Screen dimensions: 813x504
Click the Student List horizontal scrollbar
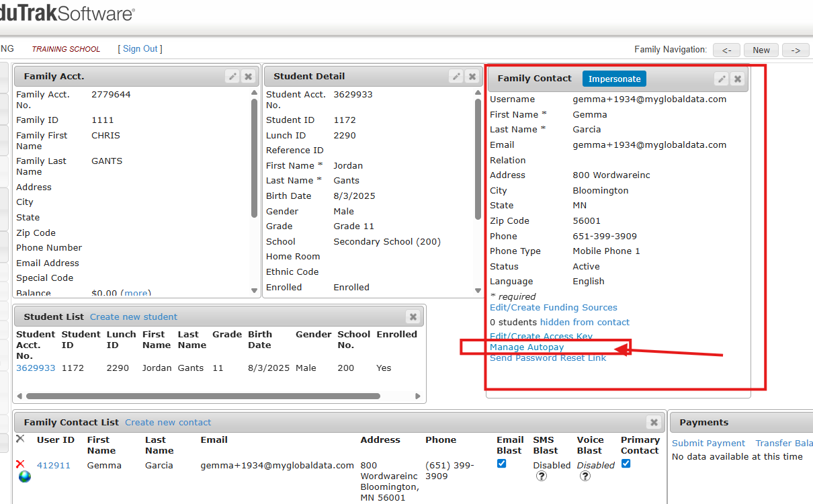[202, 396]
